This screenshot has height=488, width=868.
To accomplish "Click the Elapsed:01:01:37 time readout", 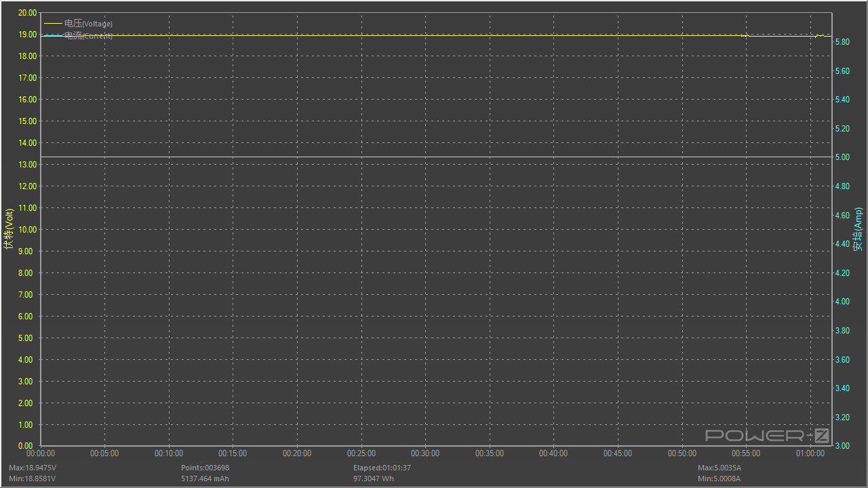I will pos(382,468).
